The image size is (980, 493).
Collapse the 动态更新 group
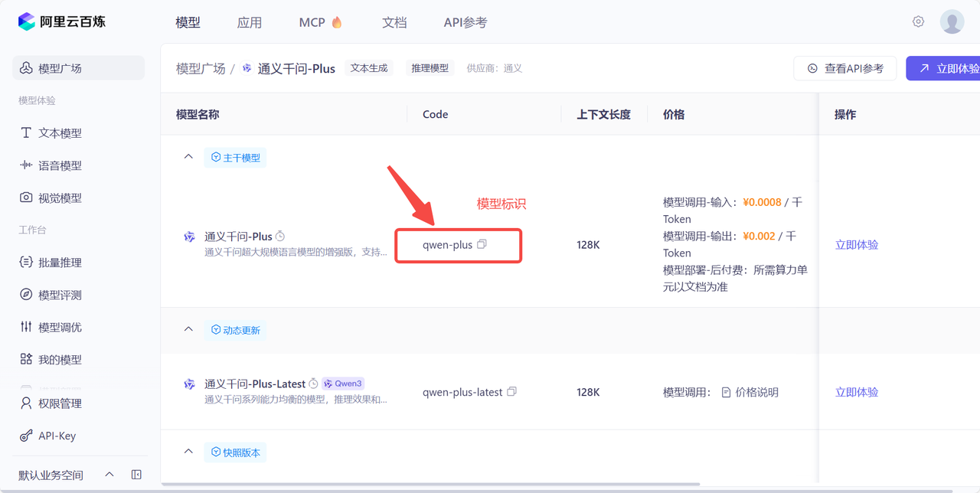188,329
